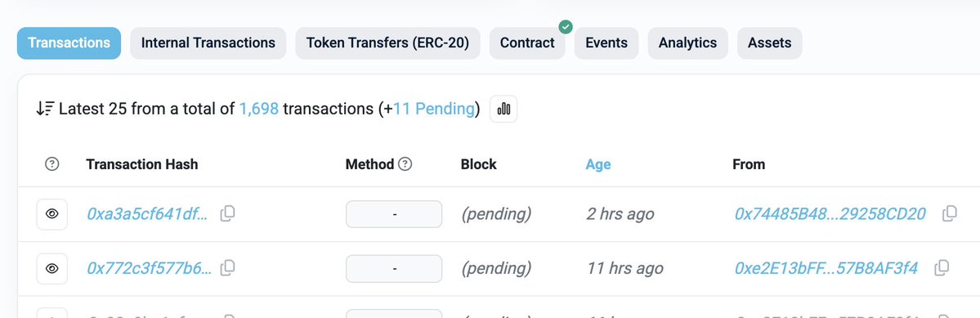This screenshot has height=318, width=980.
Task: Select the Events tab
Action: (x=606, y=43)
